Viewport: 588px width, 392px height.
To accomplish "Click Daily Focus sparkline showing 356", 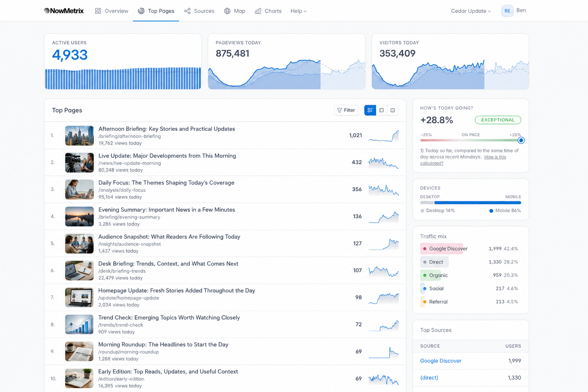I will [x=384, y=190].
